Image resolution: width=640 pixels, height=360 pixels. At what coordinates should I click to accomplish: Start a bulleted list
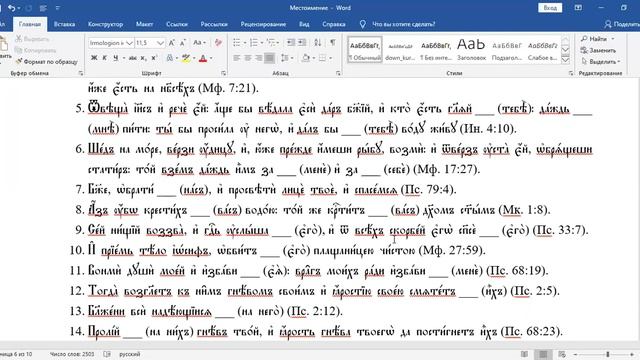coord(237,43)
